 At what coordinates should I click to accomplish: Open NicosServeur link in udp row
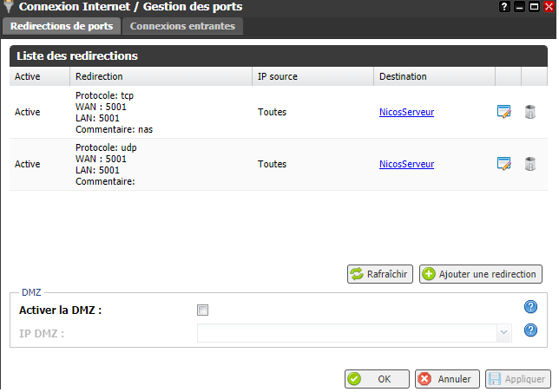pyautogui.click(x=406, y=164)
